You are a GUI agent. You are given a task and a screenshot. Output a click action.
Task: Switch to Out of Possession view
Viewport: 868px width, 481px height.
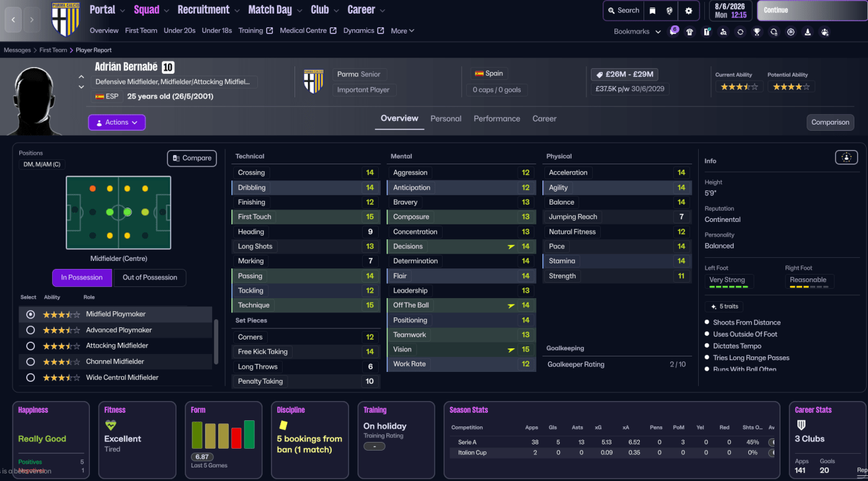(149, 278)
